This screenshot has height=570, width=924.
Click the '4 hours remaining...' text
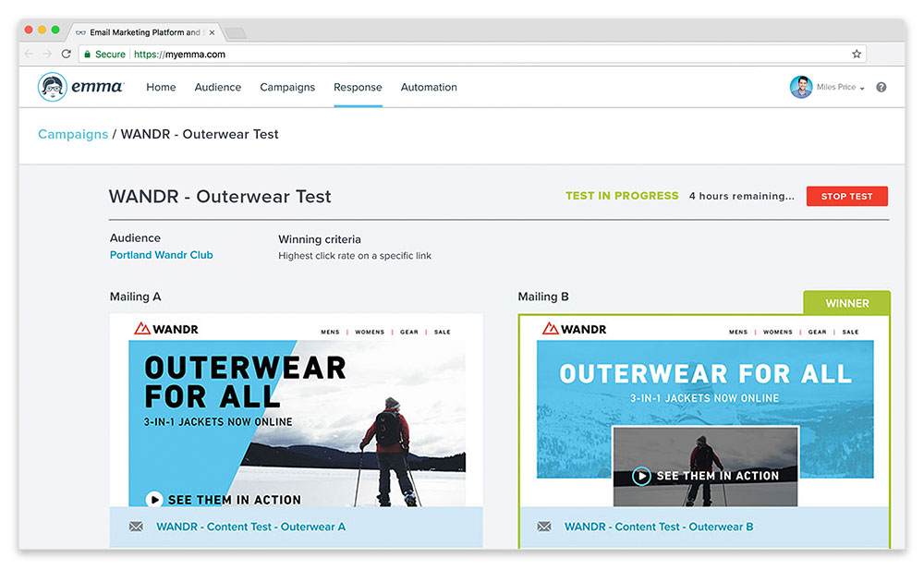click(742, 196)
